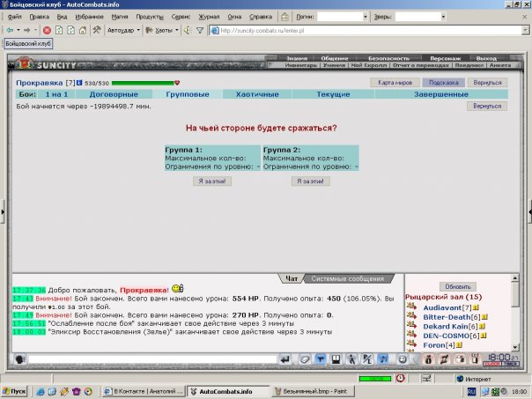Click the second green refresh page icon

pos(71,30)
